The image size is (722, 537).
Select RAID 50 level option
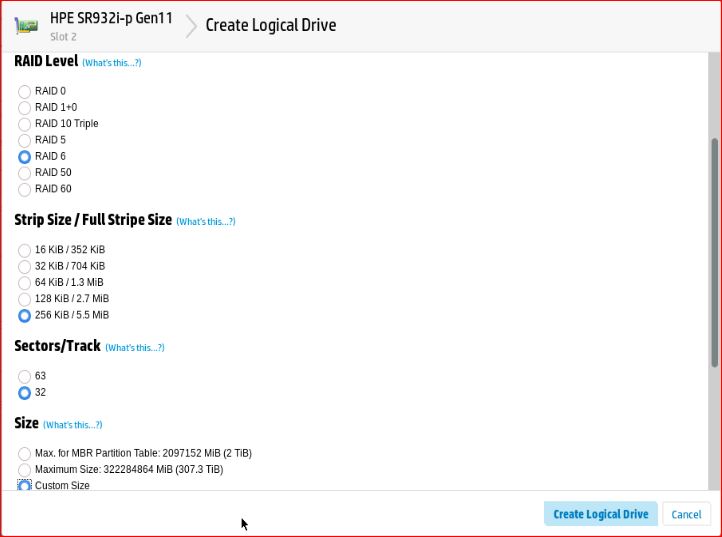click(x=25, y=173)
